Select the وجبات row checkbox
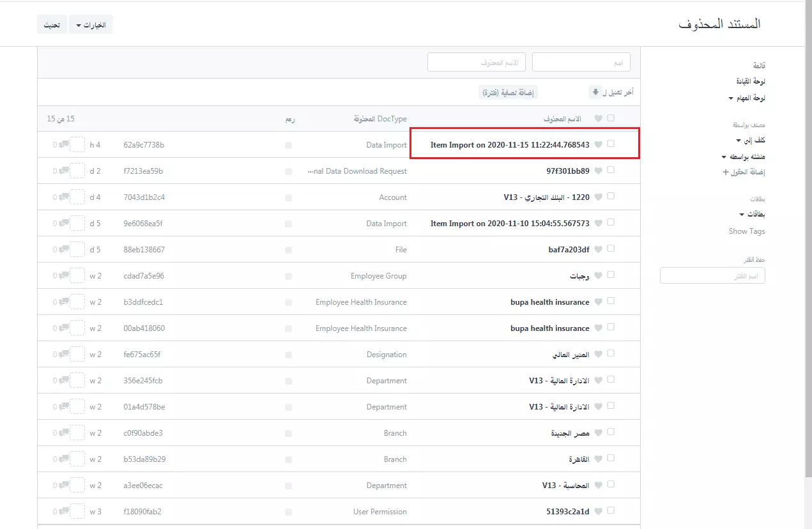 tap(611, 275)
